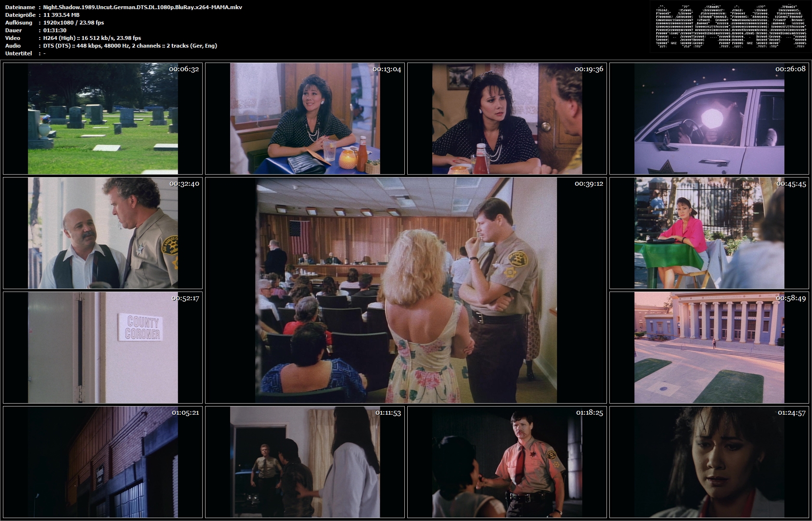Open thumbnail of woman facing man in booth

coord(507,118)
